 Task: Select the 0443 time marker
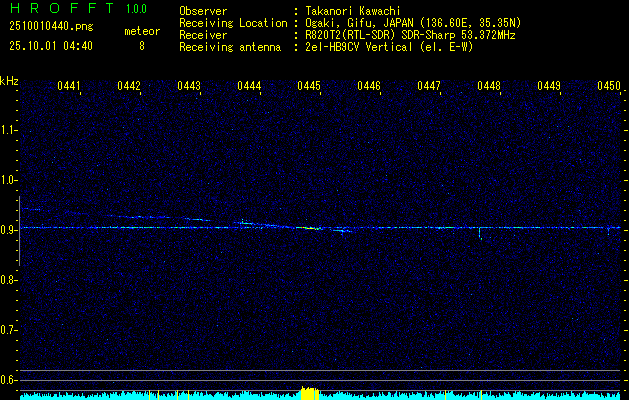[188, 87]
